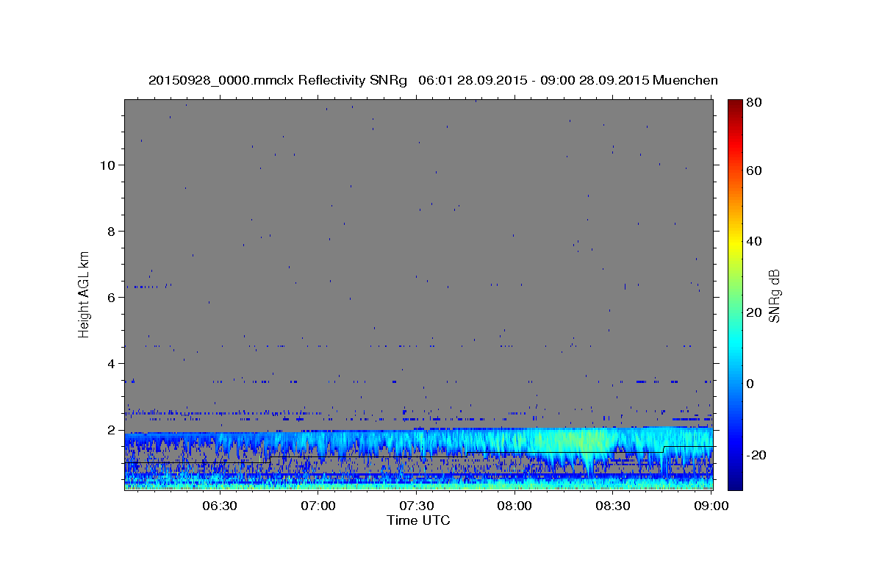Click the 08:00 time tick label
This screenshot has height=588, width=882.
tap(514, 506)
